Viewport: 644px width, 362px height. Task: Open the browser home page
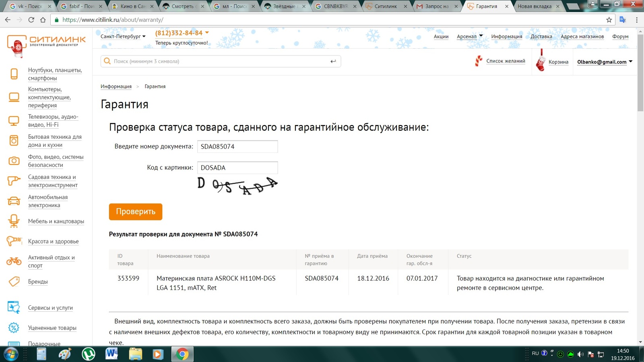click(x=43, y=20)
